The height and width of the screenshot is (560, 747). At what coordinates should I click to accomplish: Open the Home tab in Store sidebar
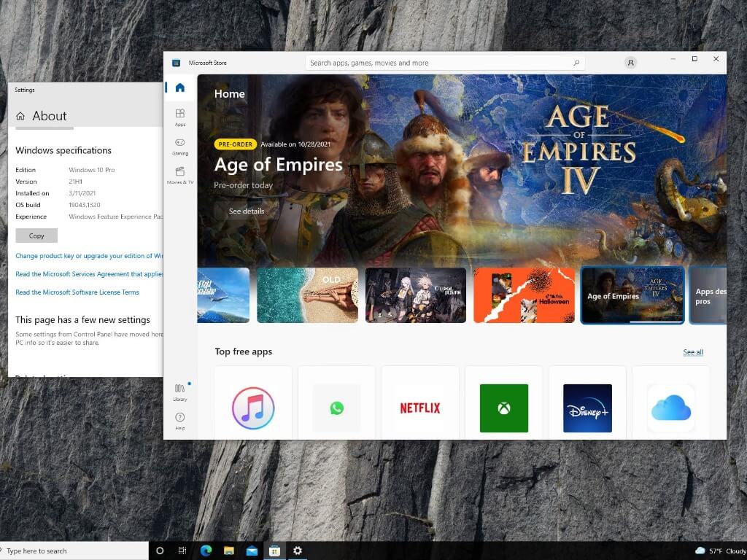(x=180, y=88)
